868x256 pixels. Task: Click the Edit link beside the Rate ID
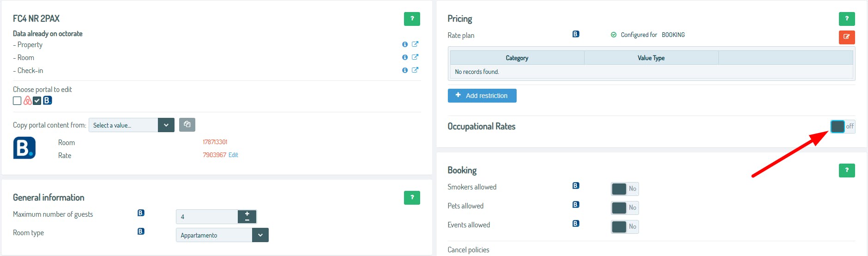click(233, 155)
